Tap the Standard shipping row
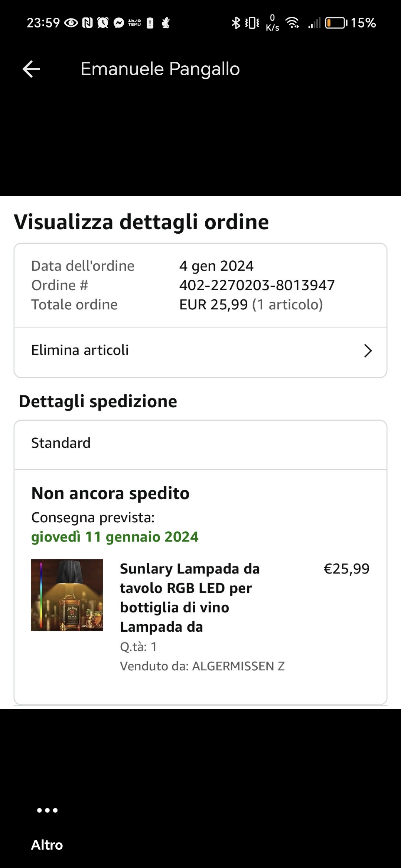 [200, 443]
